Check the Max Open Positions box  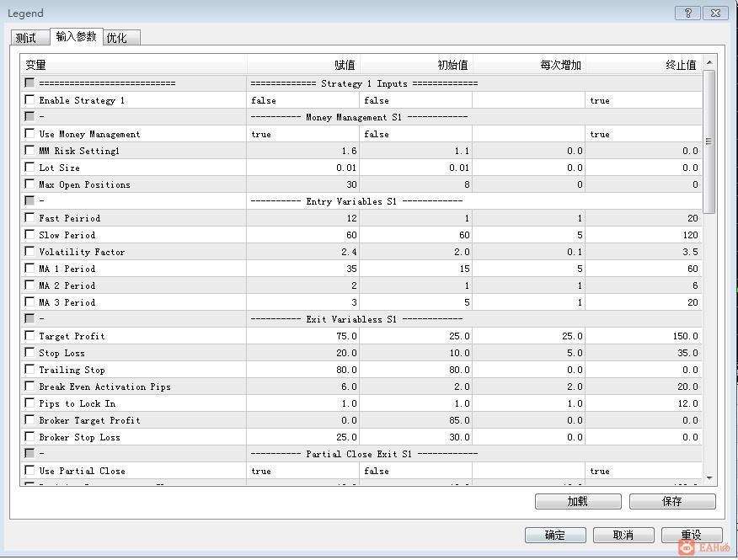[x=29, y=184]
